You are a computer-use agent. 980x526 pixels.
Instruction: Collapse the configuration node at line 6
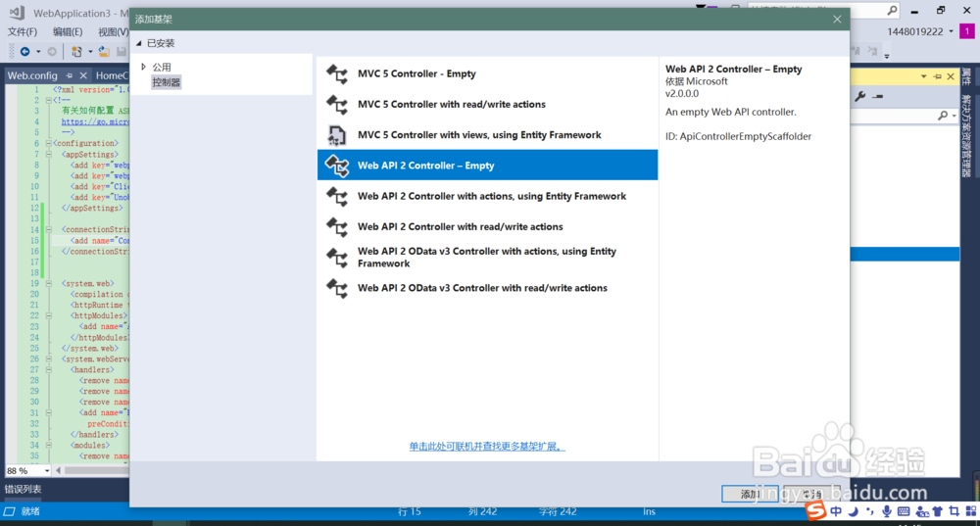49,144
